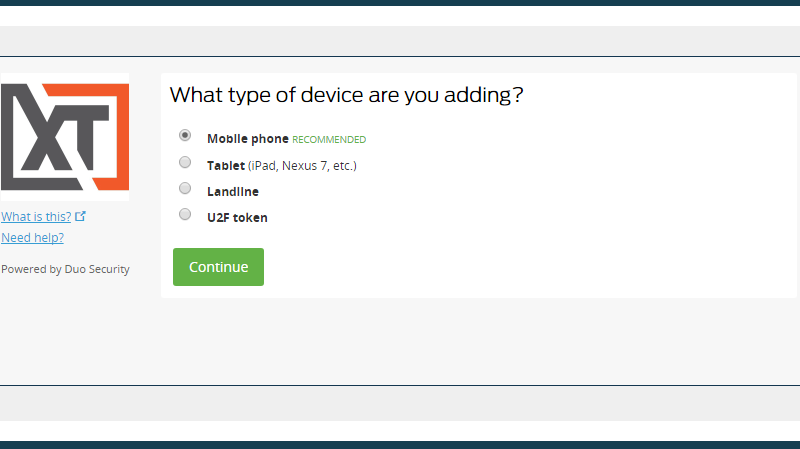
Task: Click the green RECOMMENDED badge
Action: pos(329,140)
